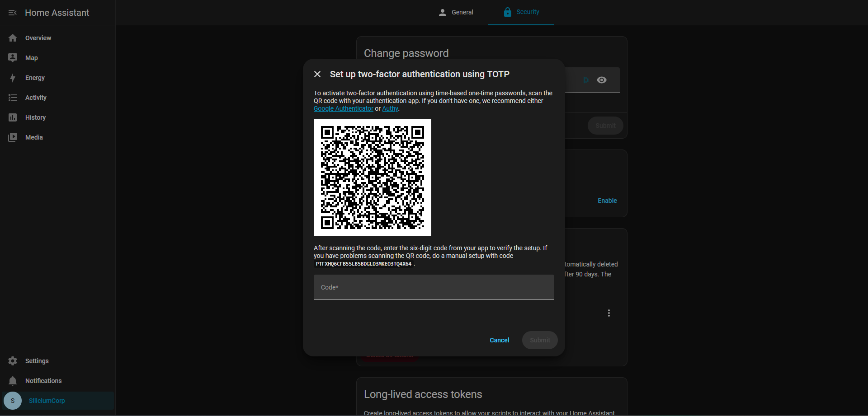The height and width of the screenshot is (416, 868).
Task: Select the Notifications menu label
Action: [x=43, y=381]
